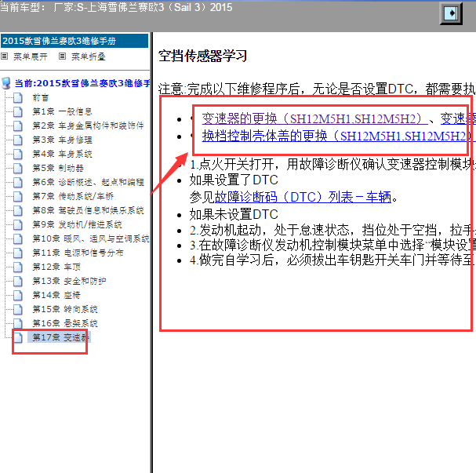
Task: Click the 2015款雪佛兰赛欧3维修手册 blue header
Action: pos(74,41)
